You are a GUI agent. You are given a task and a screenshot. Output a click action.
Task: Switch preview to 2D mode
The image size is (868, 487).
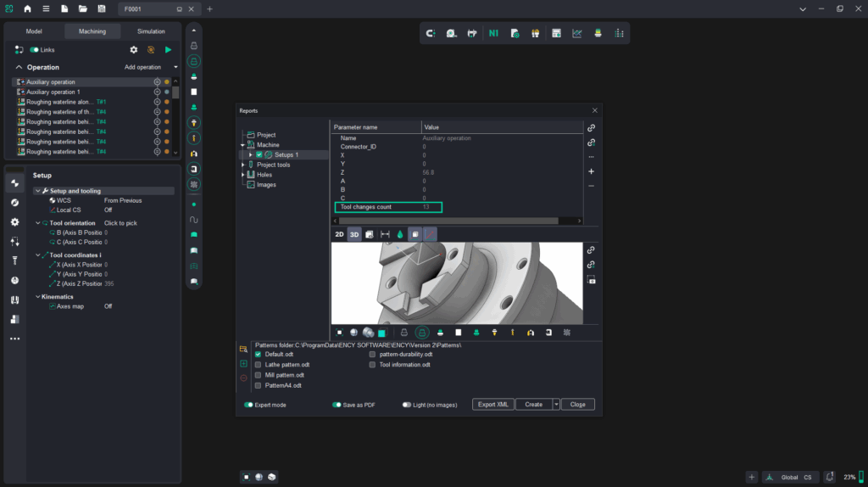pyautogui.click(x=339, y=234)
